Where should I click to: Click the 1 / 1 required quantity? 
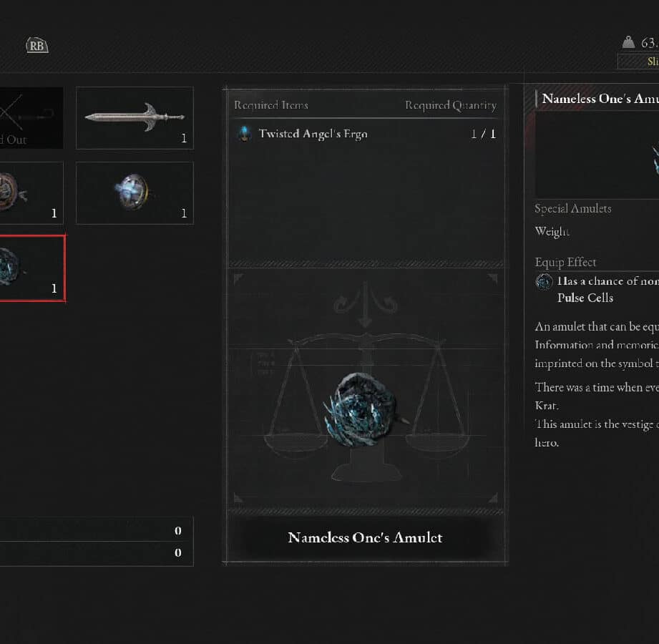(483, 134)
